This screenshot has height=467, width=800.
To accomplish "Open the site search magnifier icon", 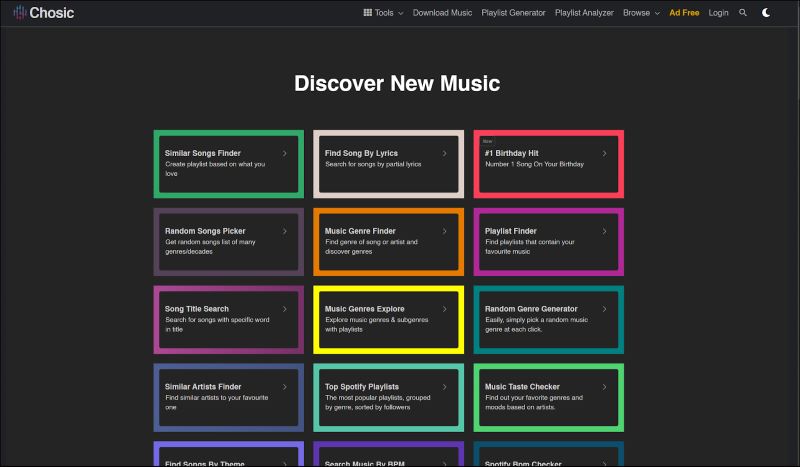I will [x=743, y=13].
